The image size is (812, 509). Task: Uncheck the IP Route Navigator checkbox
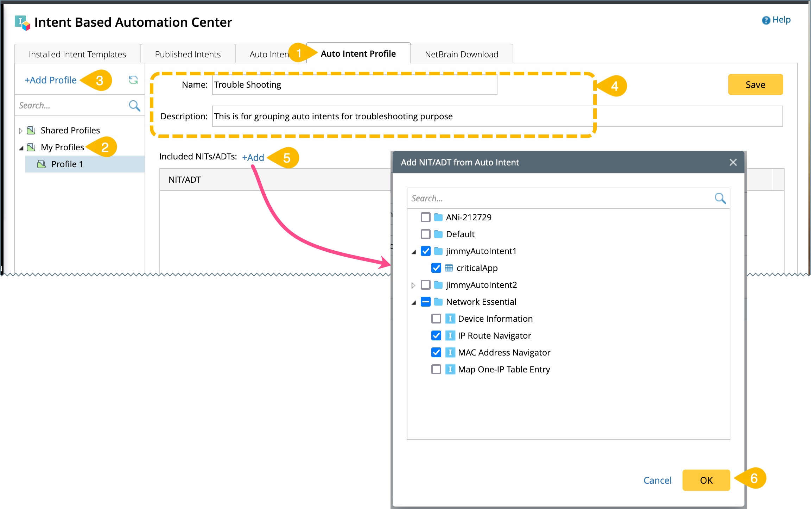[436, 336]
